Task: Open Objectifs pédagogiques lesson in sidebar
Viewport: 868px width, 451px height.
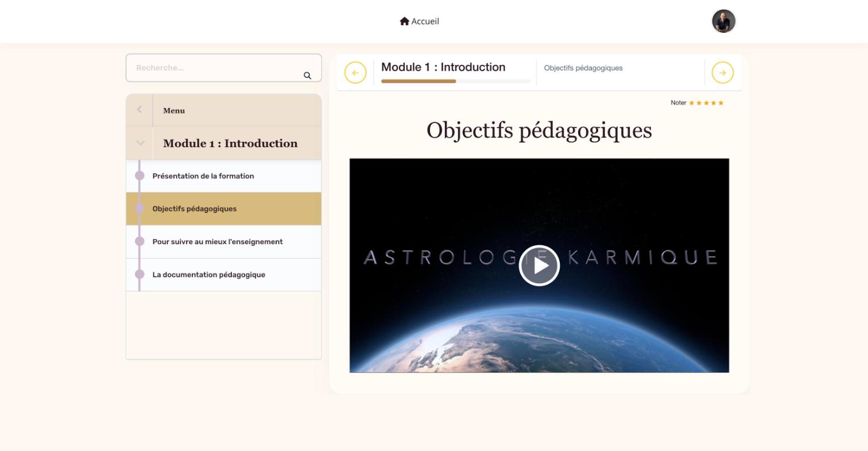Action: (224, 209)
